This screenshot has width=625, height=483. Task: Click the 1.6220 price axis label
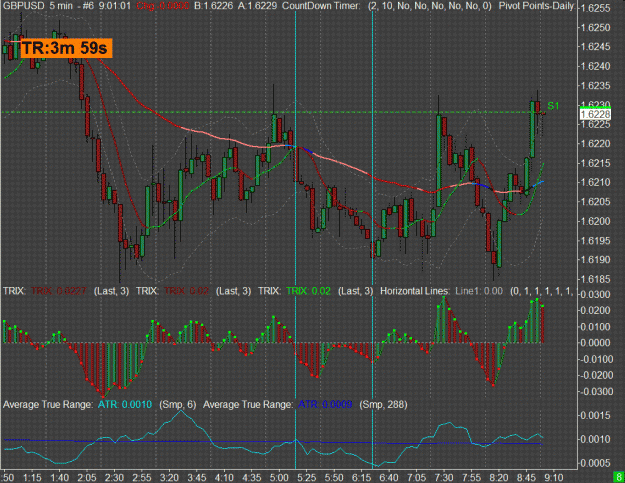tap(596, 143)
